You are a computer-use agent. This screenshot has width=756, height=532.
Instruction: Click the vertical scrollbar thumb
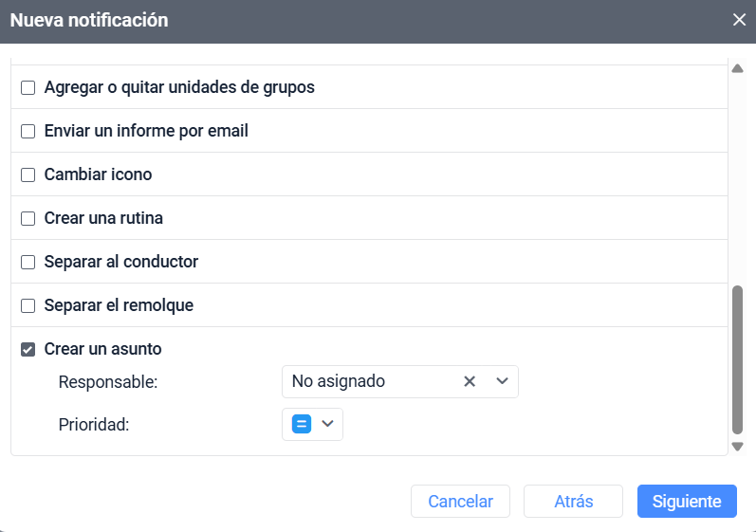(x=737, y=358)
